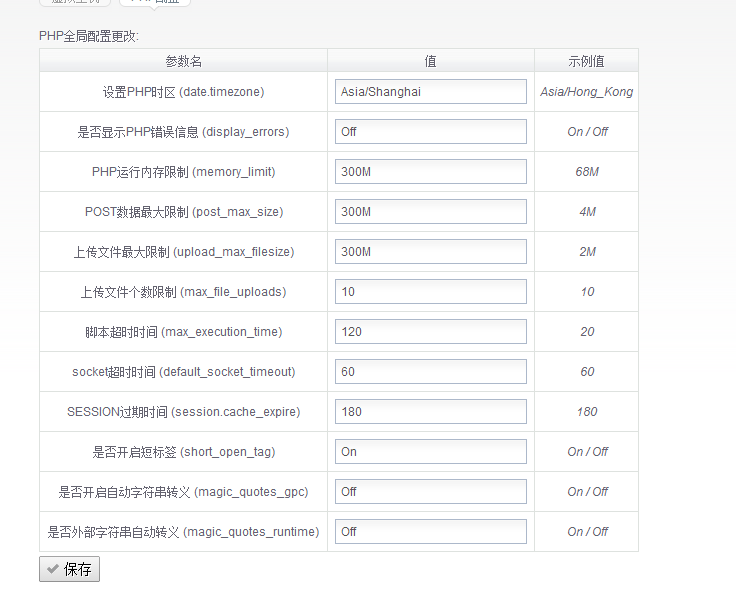The width and height of the screenshot is (736, 605).
Task: Click the date.timezone input field
Action: (x=430, y=92)
